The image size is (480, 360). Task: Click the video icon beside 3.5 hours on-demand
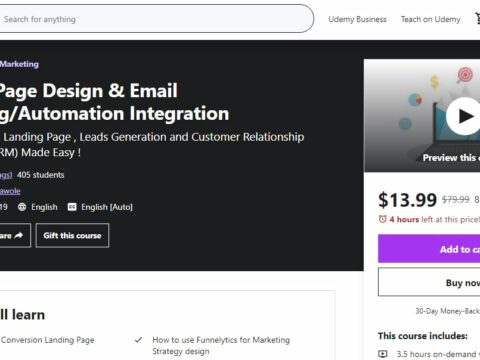click(x=383, y=354)
